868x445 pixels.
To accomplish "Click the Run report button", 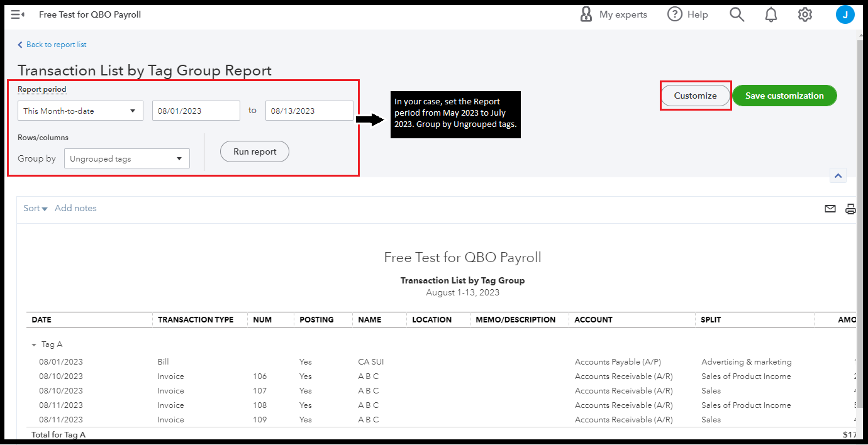I will (254, 151).
